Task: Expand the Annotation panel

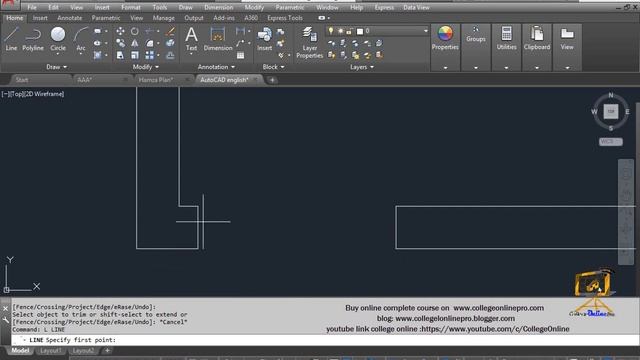Action: click(216, 67)
